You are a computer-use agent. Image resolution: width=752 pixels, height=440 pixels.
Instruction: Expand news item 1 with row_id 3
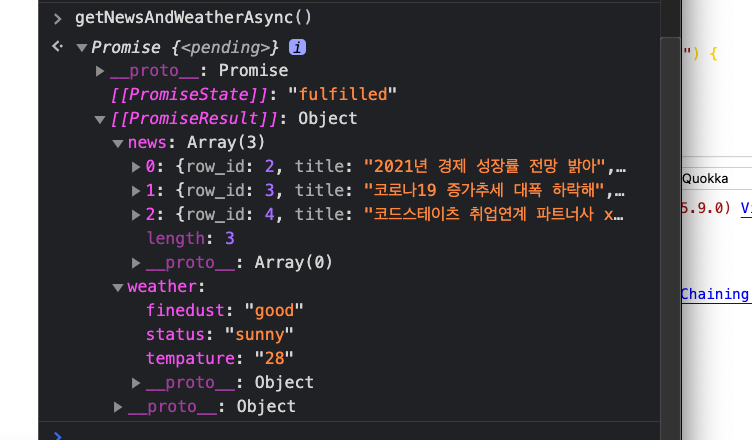(x=136, y=190)
